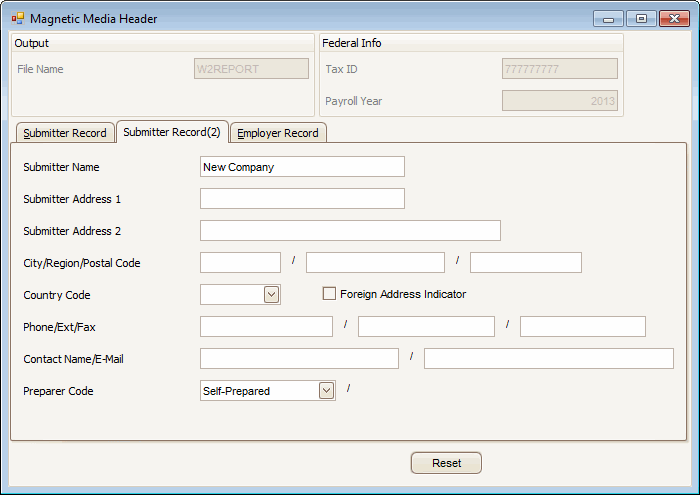Click the Phone number field
This screenshot has height=495, width=700.
[x=266, y=327]
